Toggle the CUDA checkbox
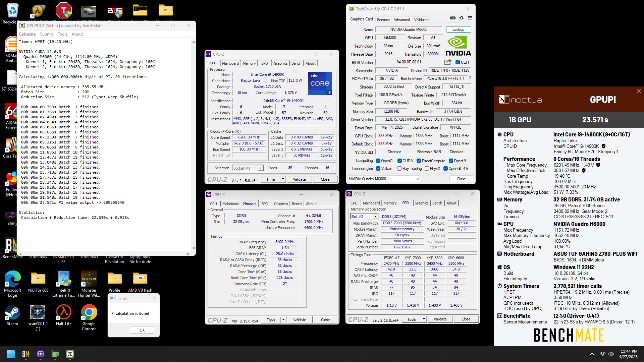The height and width of the screenshot is (362, 644). [x=399, y=161]
